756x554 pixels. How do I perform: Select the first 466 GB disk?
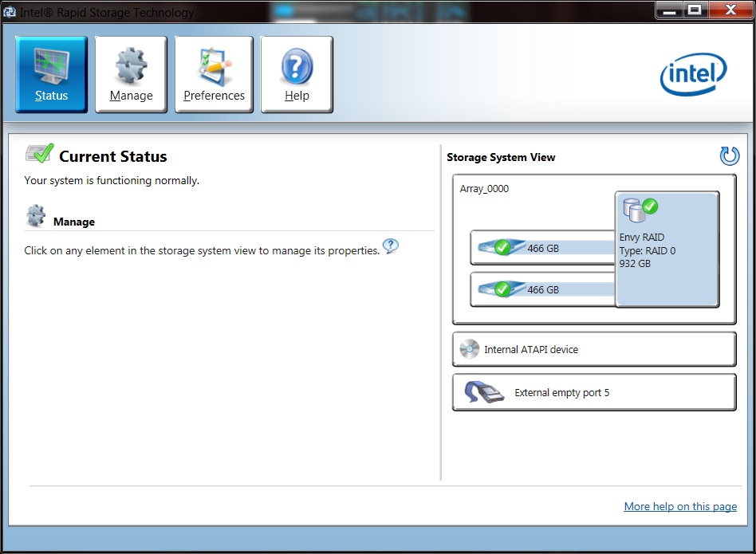543,248
